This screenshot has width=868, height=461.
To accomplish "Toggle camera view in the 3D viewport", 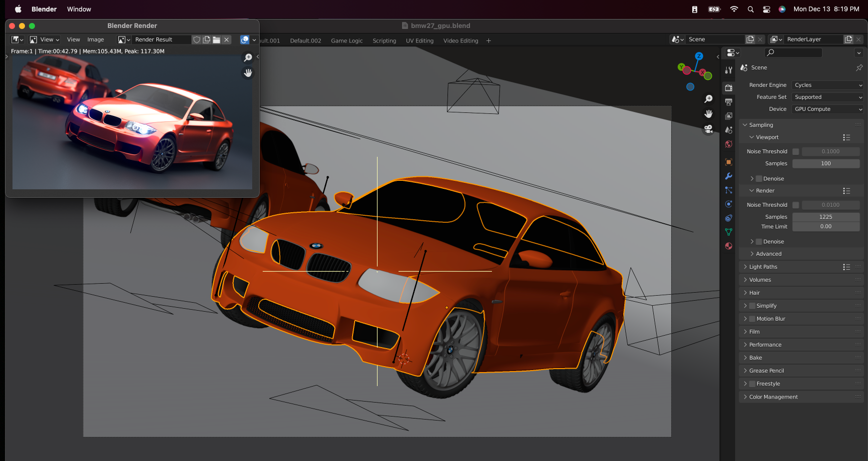I will coord(708,129).
